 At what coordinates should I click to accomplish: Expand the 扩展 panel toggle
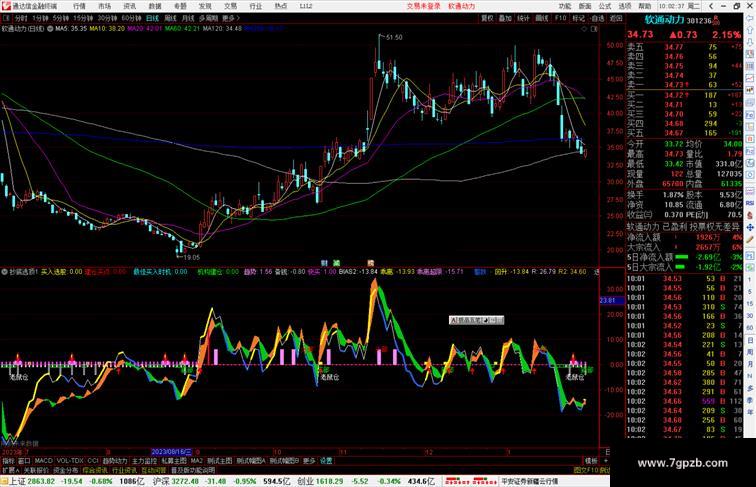pos(10,470)
